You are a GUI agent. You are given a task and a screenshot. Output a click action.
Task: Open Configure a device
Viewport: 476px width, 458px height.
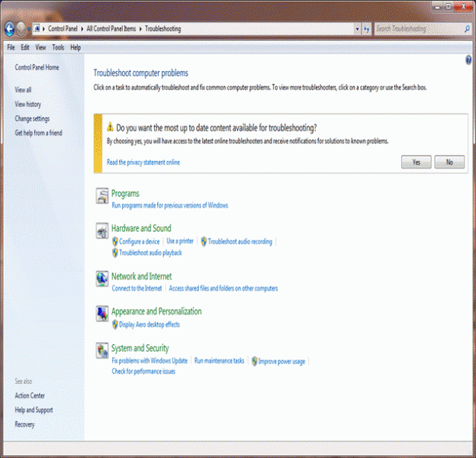click(139, 241)
